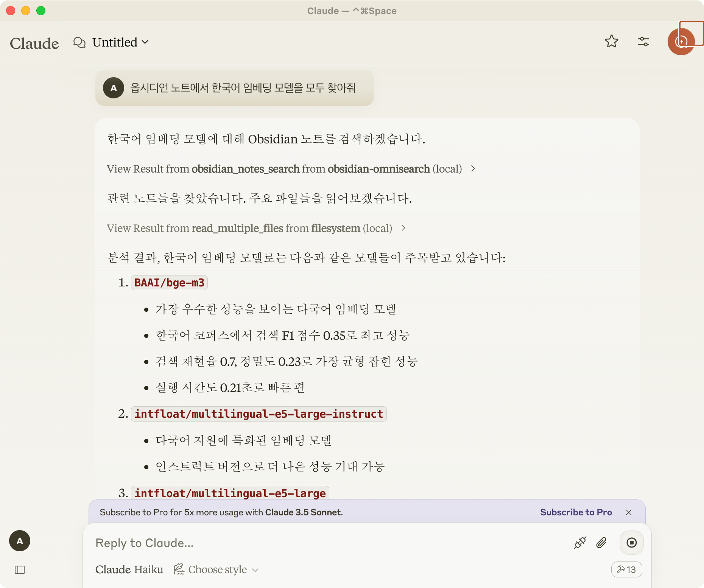Click Subscribe to Pro link
This screenshot has width=704, height=588.
576,512
